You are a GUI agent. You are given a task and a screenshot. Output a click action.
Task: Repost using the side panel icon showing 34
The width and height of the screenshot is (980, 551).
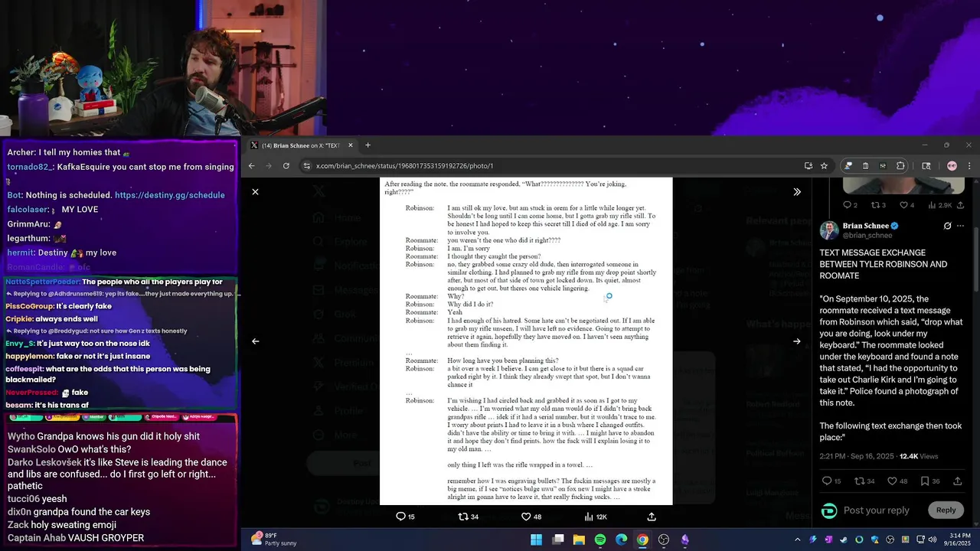(864, 481)
